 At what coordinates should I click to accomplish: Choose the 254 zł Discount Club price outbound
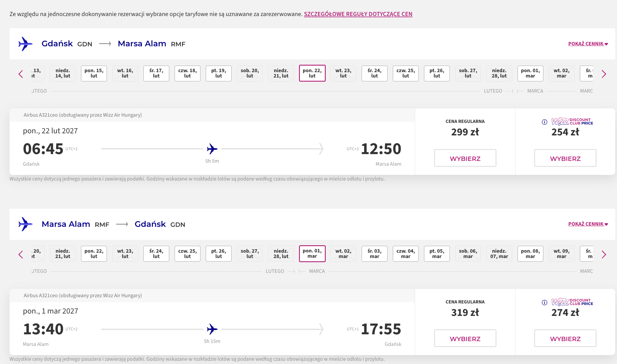coord(565,158)
